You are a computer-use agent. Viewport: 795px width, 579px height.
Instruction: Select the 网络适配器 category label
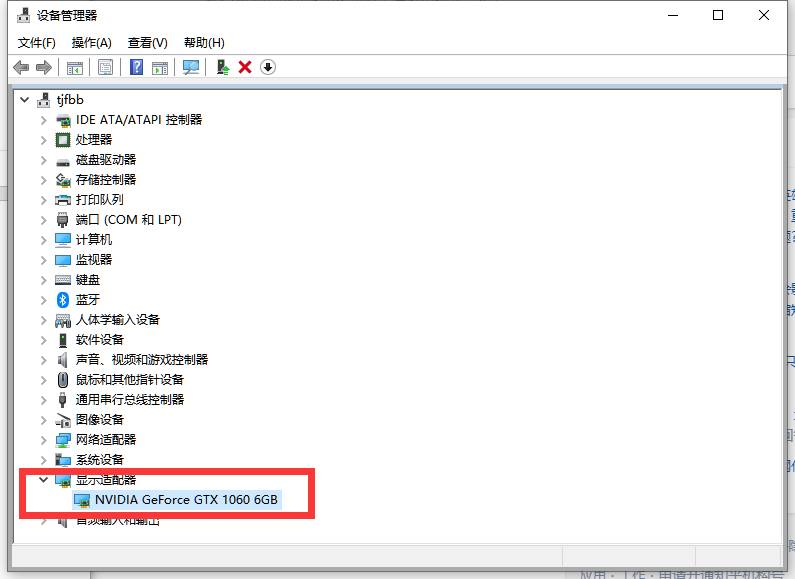click(106, 440)
